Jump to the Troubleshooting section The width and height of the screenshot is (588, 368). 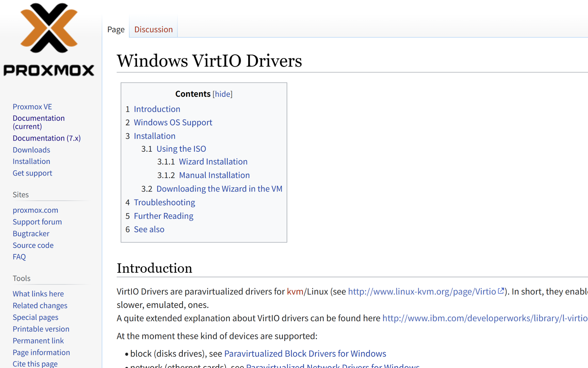coord(164,203)
